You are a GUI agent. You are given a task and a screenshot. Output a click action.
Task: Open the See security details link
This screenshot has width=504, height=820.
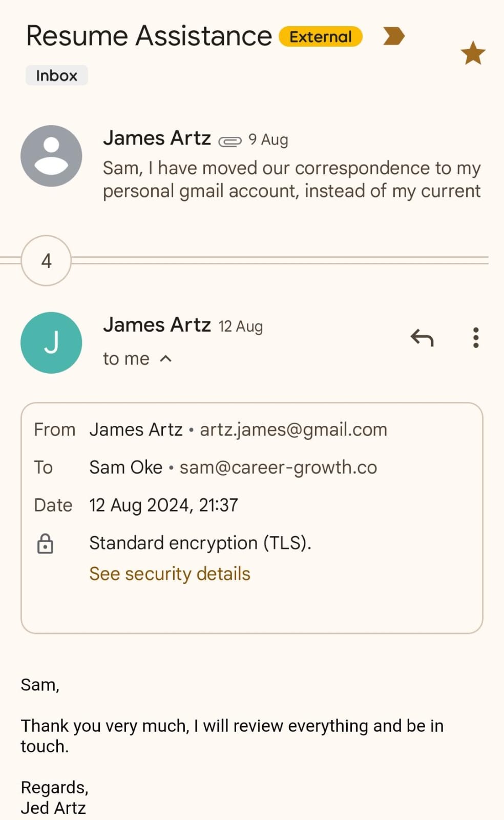(170, 574)
